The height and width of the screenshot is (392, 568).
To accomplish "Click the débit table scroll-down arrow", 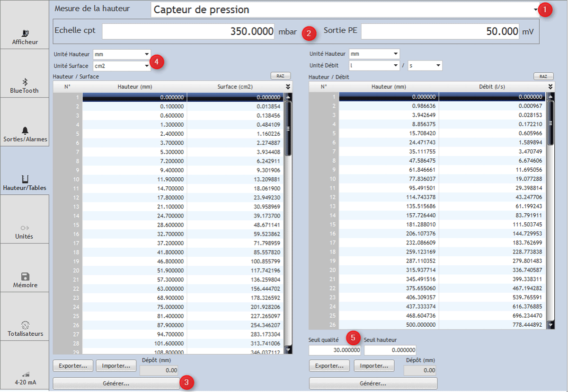I will (x=550, y=325).
